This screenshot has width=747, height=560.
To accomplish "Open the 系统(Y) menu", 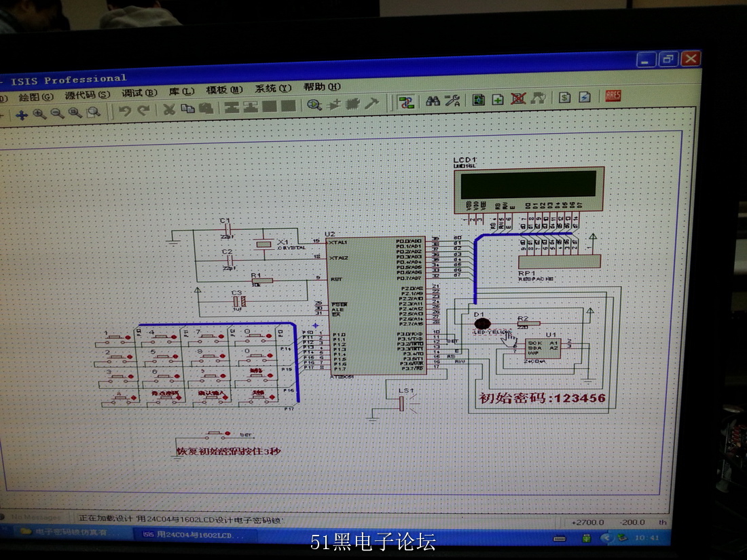I will [272, 88].
